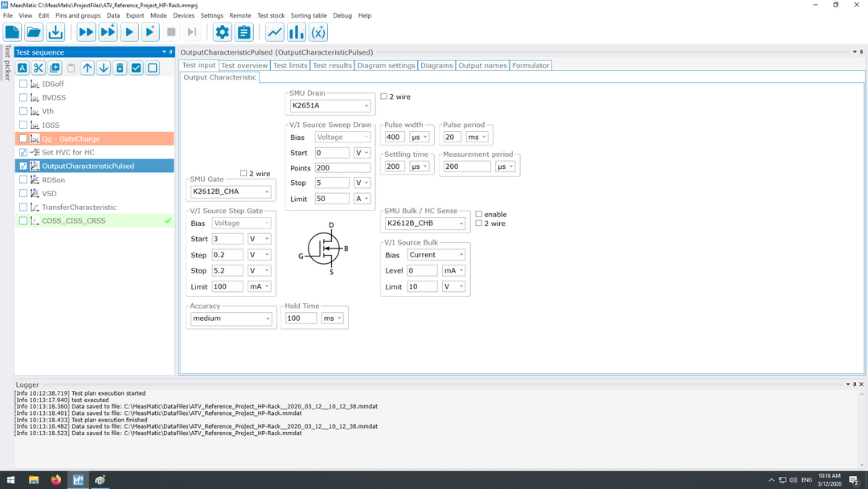The width and height of the screenshot is (868, 489).
Task: Click the Points input field for Drain sweep
Action: point(342,168)
